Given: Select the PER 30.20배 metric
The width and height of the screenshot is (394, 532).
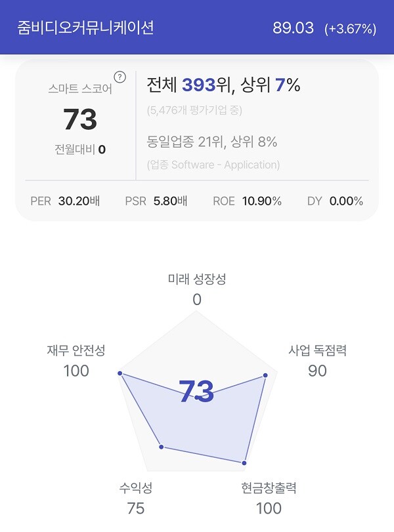Looking at the screenshot, I should (x=65, y=201).
